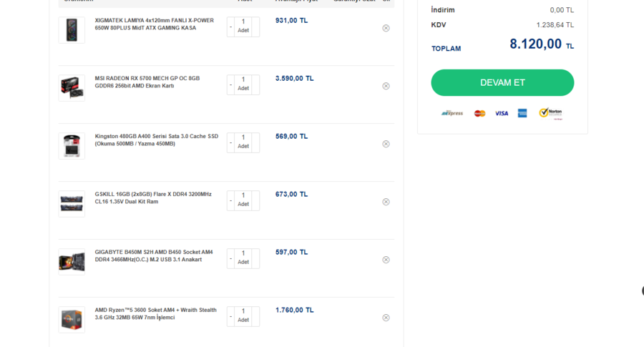Remove AMD Ryzen 5 3600 from cart
The image size is (644, 347).
(x=386, y=318)
